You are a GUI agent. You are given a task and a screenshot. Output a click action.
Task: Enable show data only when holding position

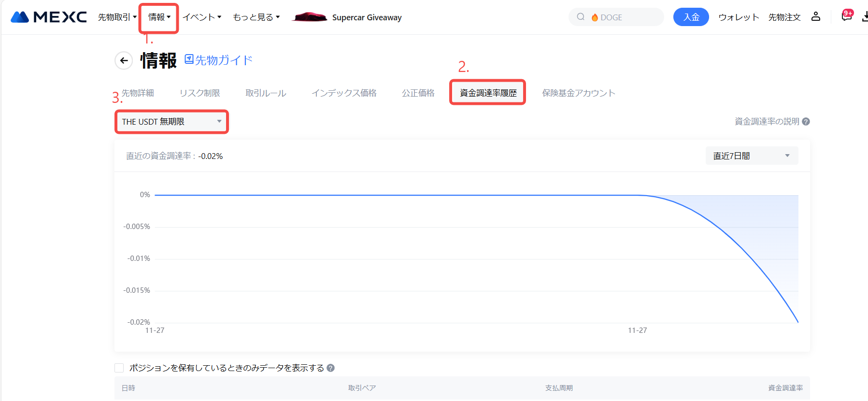click(x=119, y=368)
